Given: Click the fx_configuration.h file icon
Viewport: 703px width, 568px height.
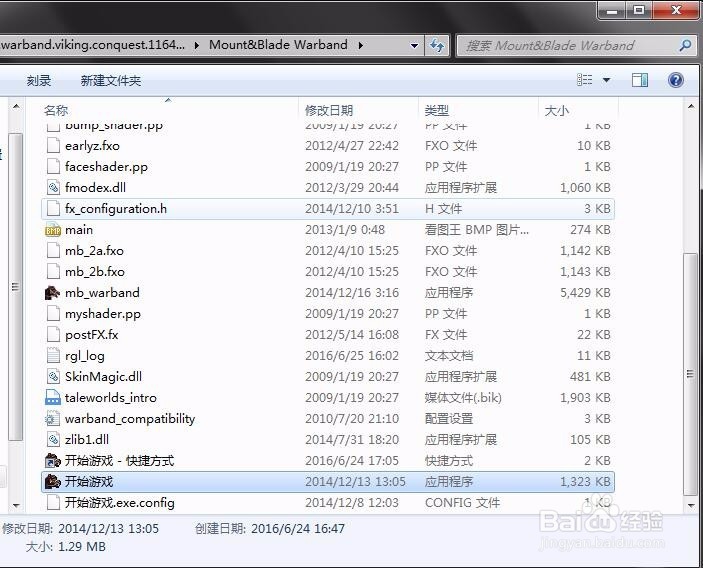Looking at the screenshot, I should point(53,209).
